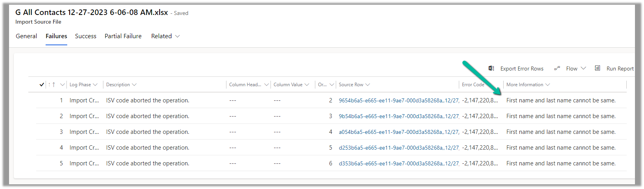The image size is (644, 189).
Task: Select the Failures tab
Action: tap(56, 36)
